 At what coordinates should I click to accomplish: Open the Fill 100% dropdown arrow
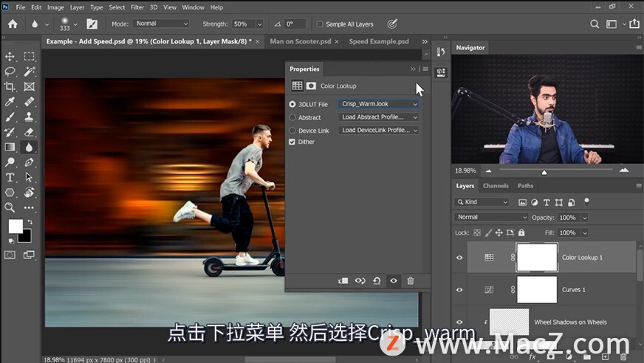(585, 233)
